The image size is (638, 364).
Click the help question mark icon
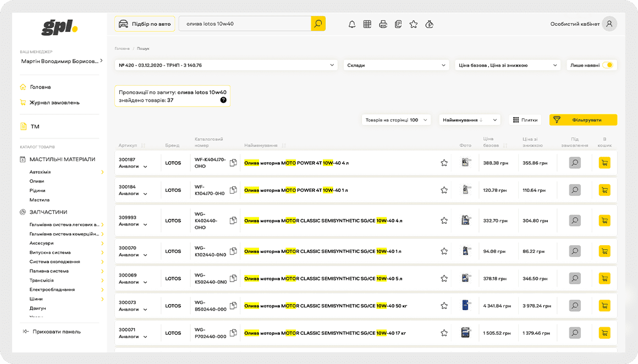pos(223,100)
